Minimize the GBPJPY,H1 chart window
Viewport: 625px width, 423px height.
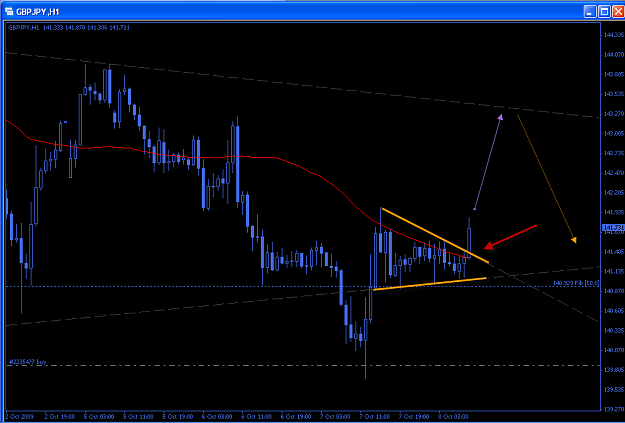pos(591,12)
